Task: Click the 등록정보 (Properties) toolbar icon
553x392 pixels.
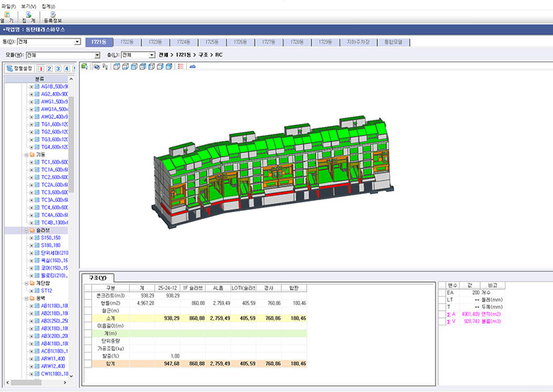Action: 53,17
